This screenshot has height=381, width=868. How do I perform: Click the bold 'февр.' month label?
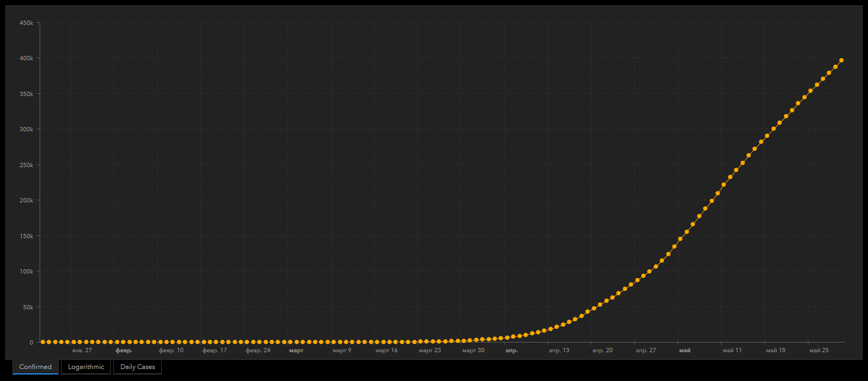coord(124,350)
